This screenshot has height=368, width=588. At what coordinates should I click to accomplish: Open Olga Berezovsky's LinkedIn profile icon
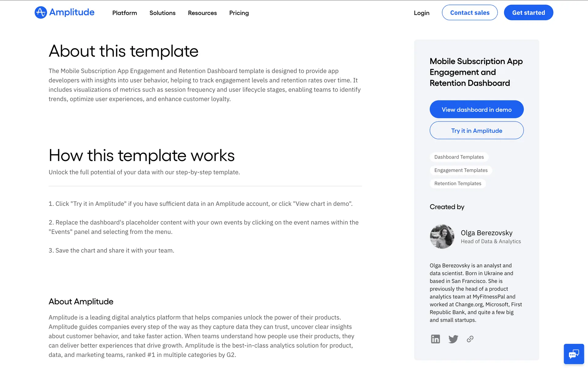coord(435,339)
